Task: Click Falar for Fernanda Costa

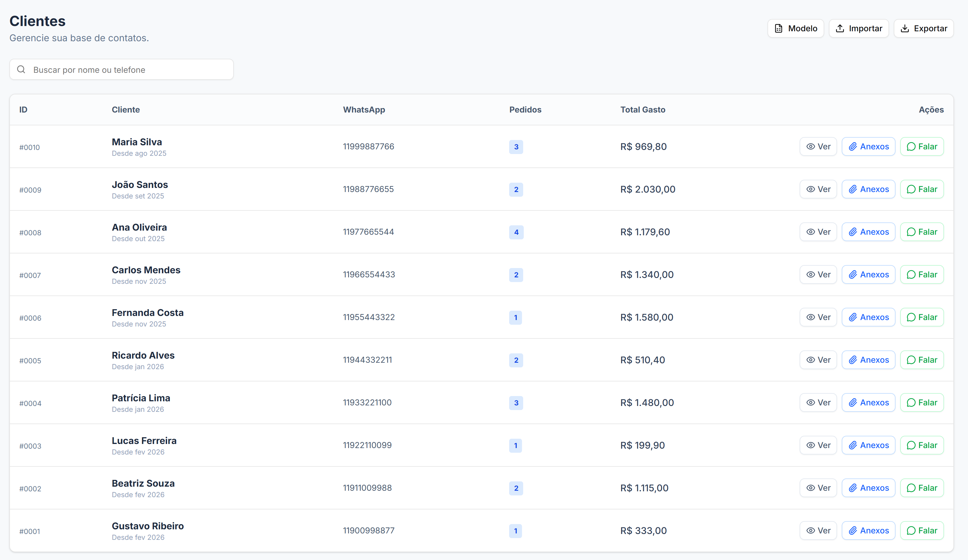Action: click(922, 317)
